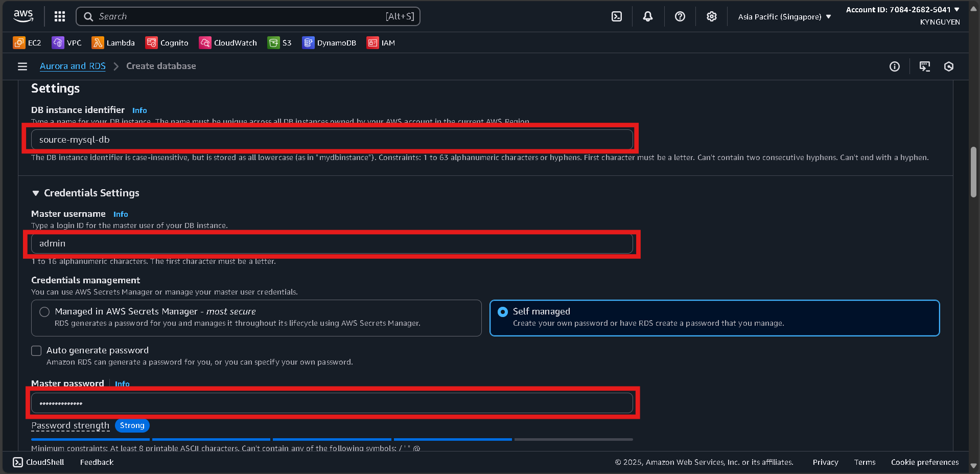Open the notifications bell
This screenshot has height=474, width=980.
point(647,16)
